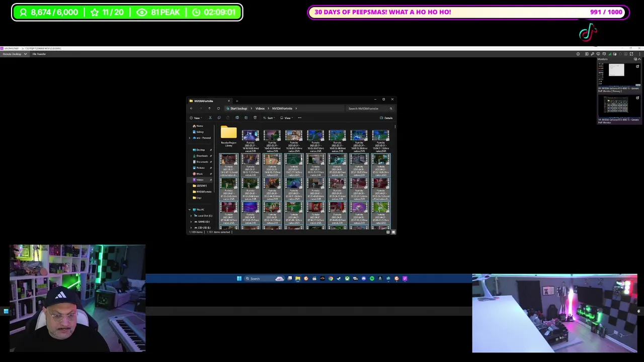
Task: Open Windows Start button on remote taskbar
Action: click(x=239, y=279)
